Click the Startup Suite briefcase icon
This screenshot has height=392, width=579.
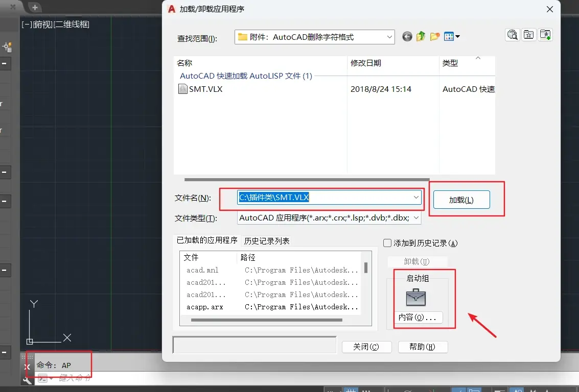[416, 298]
